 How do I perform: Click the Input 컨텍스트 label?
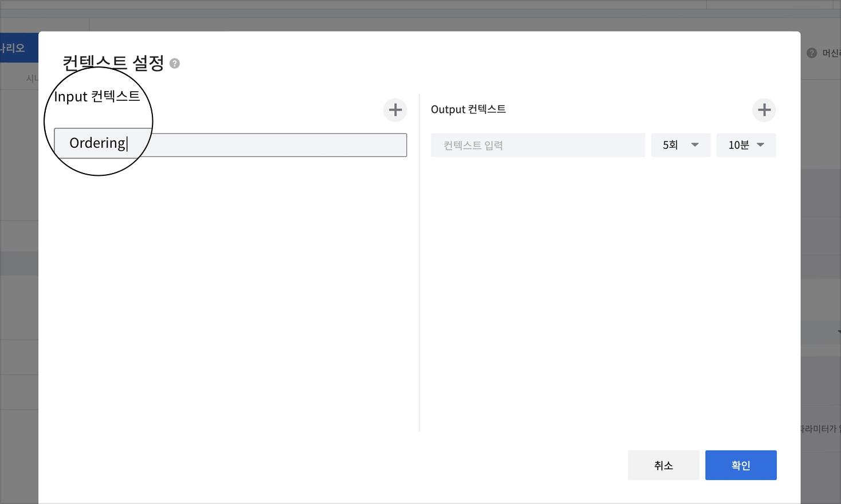click(x=97, y=96)
